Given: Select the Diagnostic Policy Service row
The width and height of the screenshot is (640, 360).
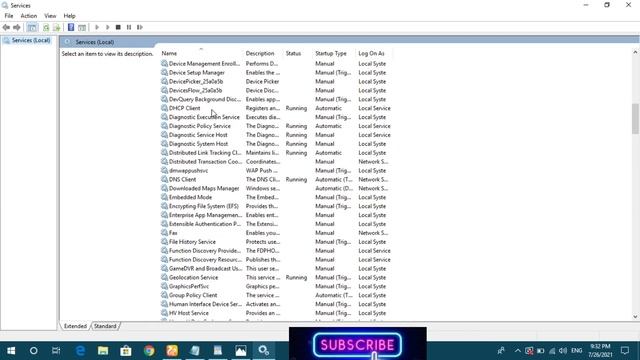Looking at the screenshot, I should pyautogui.click(x=276, y=126).
